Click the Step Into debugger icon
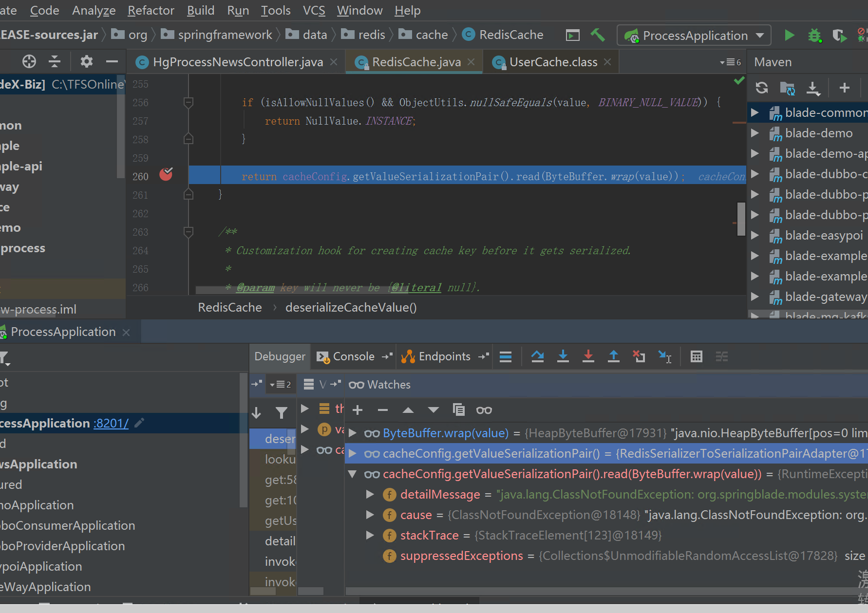Viewport: 868px width, 613px height. (563, 357)
